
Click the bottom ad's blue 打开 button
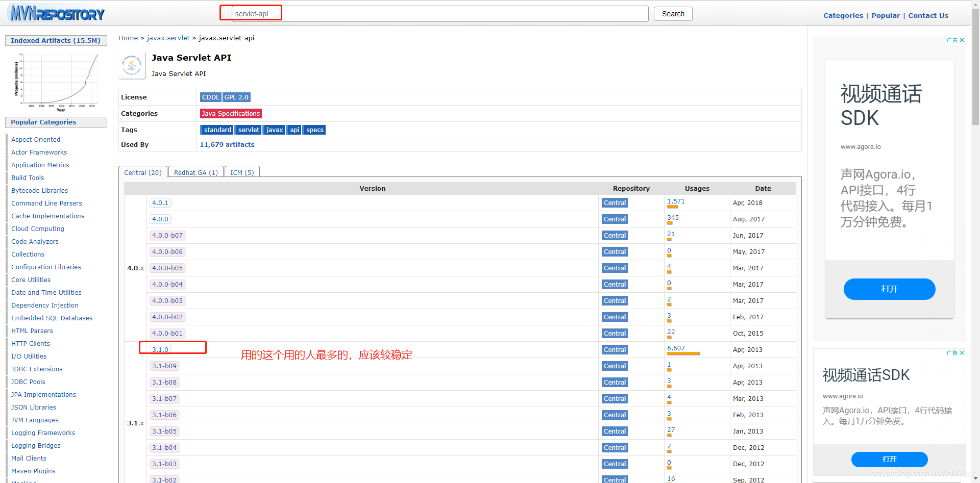coord(889,460)
